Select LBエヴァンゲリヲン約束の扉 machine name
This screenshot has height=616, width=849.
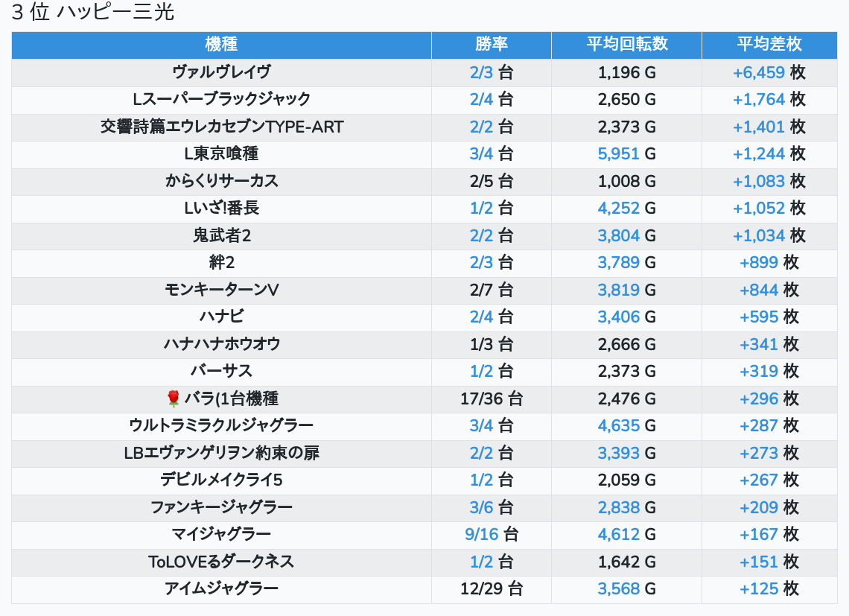click(x=221, y=453)
